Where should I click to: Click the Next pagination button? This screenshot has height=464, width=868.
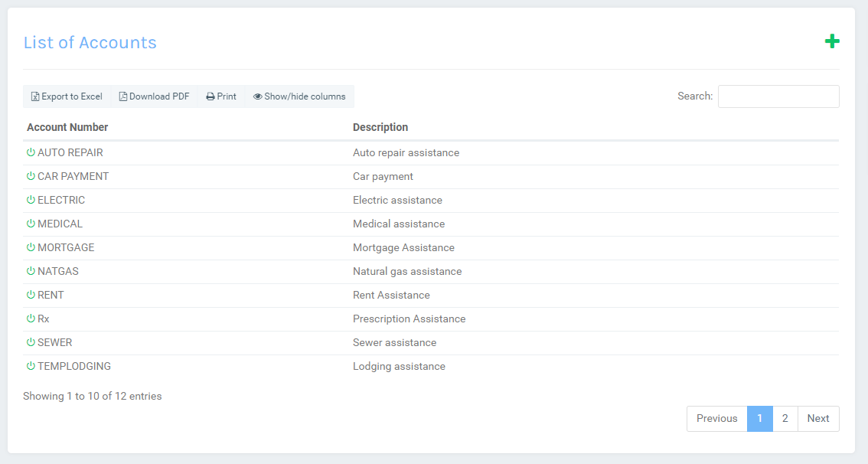[x=817, y=419]
